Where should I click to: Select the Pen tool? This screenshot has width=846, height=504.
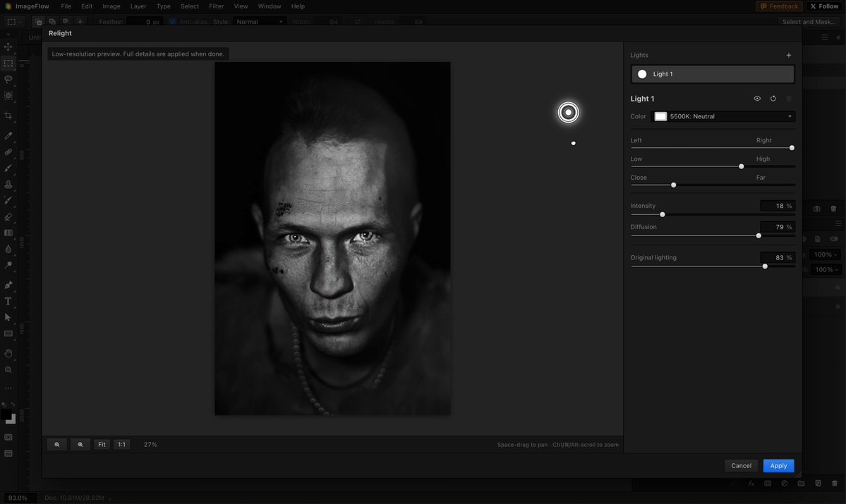8,285
